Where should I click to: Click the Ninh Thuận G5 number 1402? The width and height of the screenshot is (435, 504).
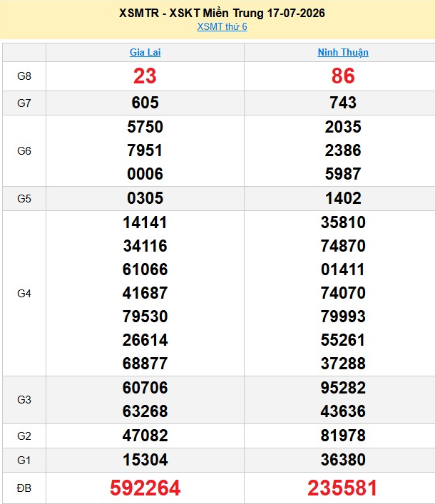(343, 198)
